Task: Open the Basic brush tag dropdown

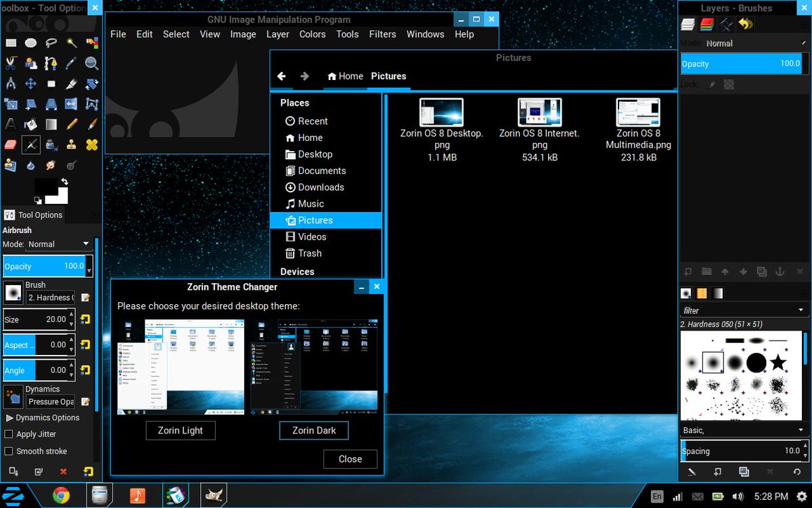Action: [x=744, y=430]
